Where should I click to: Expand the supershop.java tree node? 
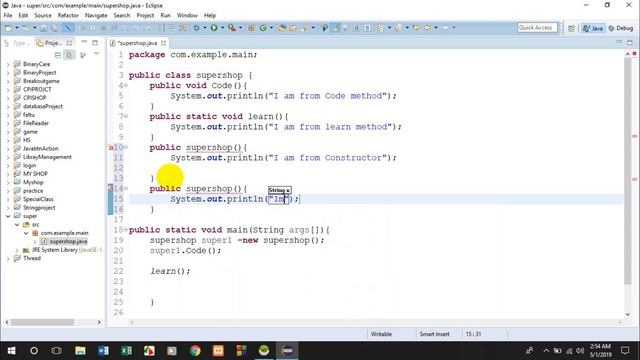(x=35, y=242)
